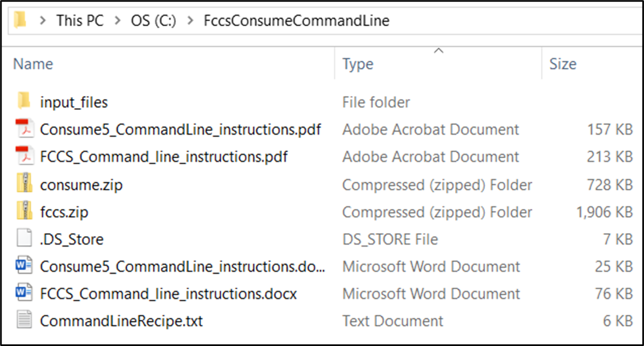Image resolution: width=644 pixels, height=346 pixels.
Task: Navigate to This PC breadcrumb
Action: point(80,21)
